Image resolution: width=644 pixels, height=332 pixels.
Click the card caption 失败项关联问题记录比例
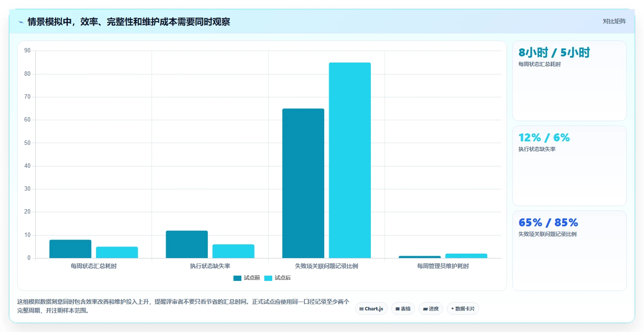pyautogui.click(x=548, y=234)
